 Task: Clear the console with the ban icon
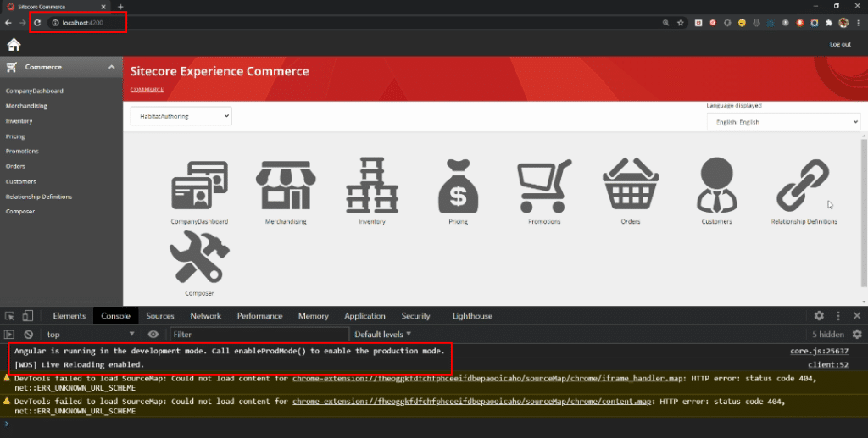tap(28, 334)
